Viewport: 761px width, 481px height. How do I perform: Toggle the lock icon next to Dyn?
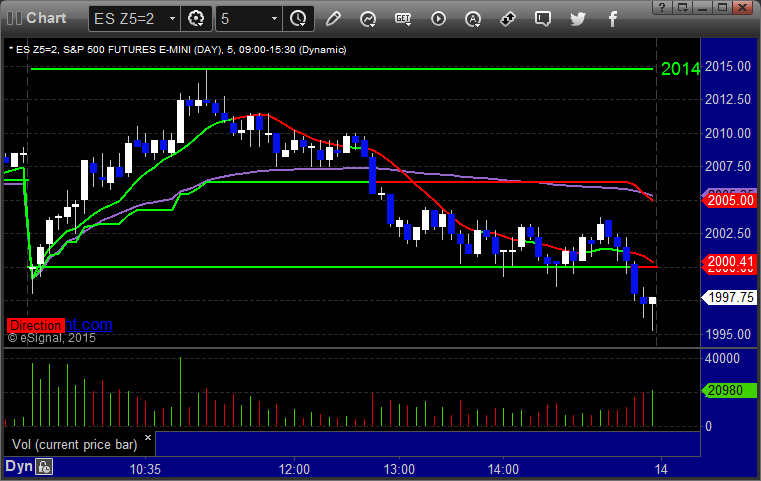tap(44, 467)
